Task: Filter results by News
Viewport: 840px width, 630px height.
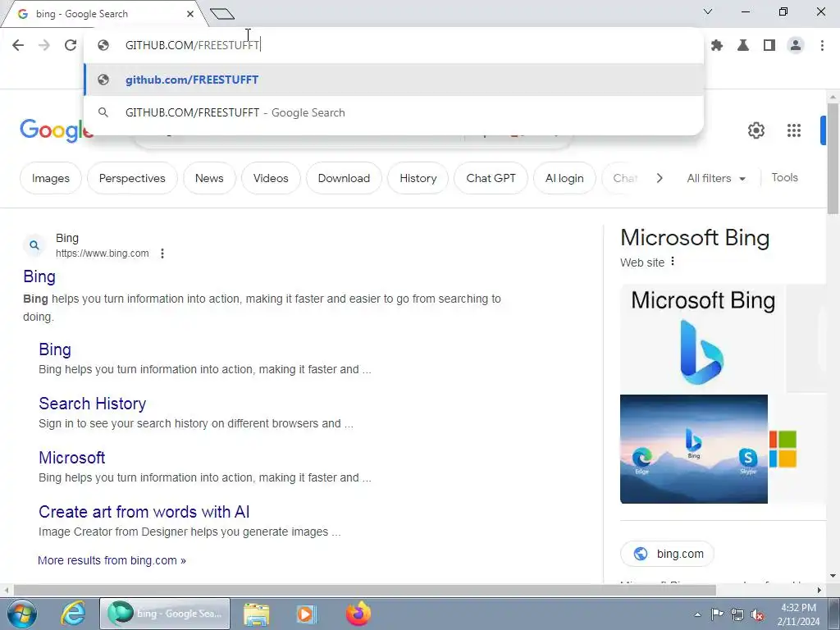Action: [209, 178]
